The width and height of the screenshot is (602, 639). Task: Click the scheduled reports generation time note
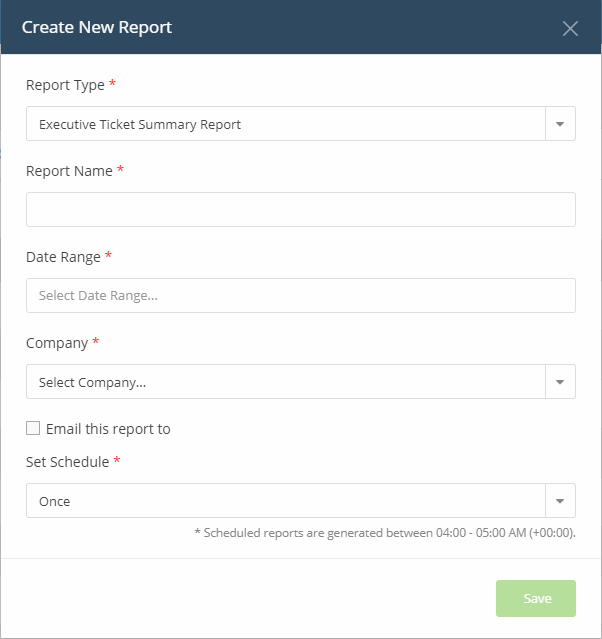(385, 533)
